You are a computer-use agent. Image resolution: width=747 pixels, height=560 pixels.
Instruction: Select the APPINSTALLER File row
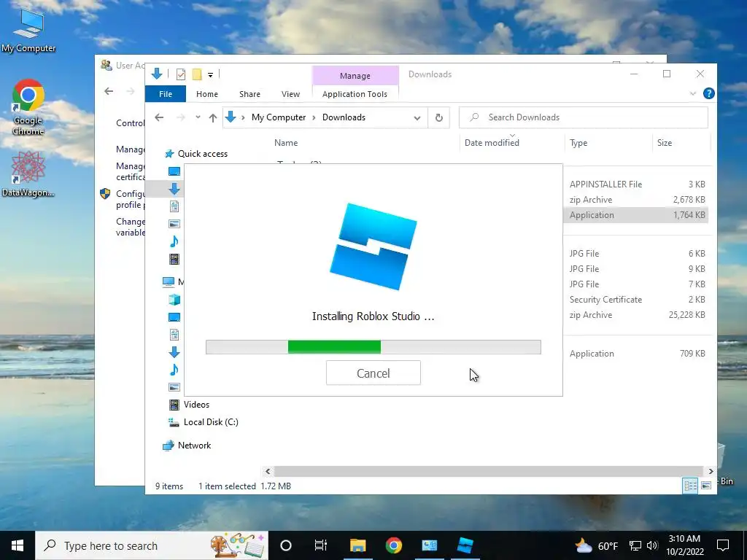[x=637, y=184]
